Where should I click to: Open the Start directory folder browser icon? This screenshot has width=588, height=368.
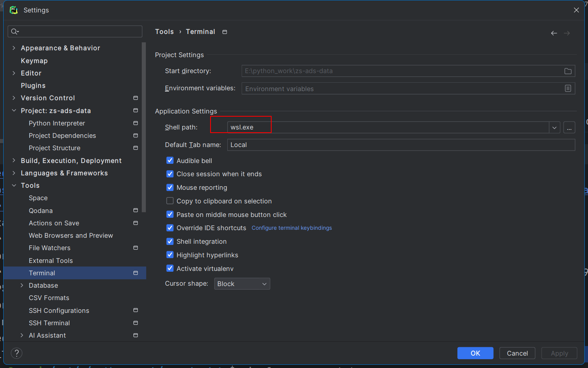coord(568,71)
